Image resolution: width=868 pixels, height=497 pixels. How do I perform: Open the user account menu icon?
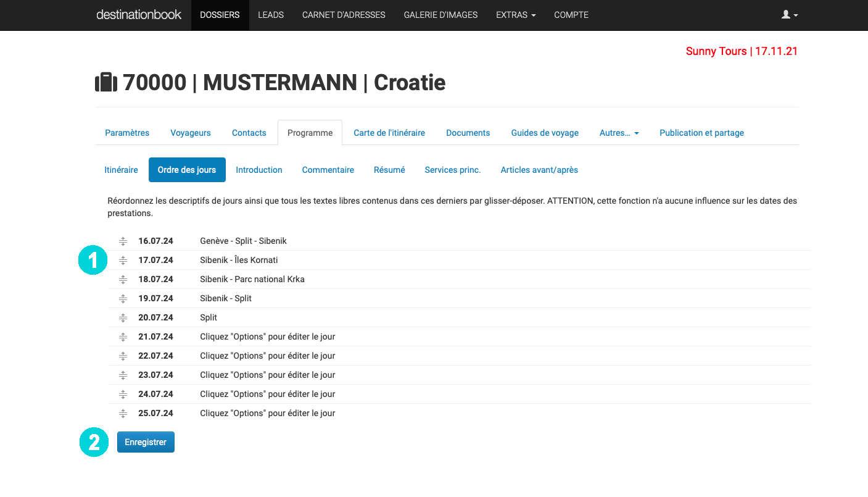[790, 15]
